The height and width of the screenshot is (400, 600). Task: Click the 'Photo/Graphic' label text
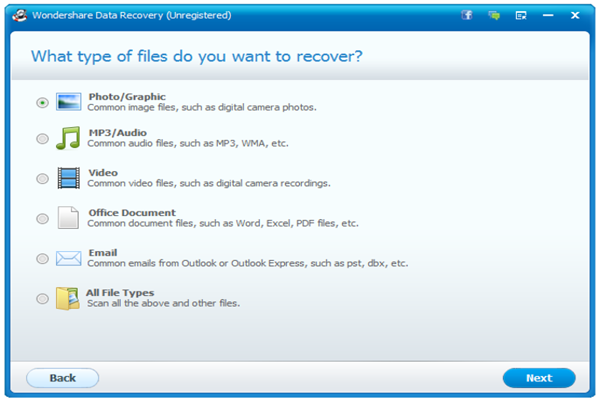coord(127,97)
